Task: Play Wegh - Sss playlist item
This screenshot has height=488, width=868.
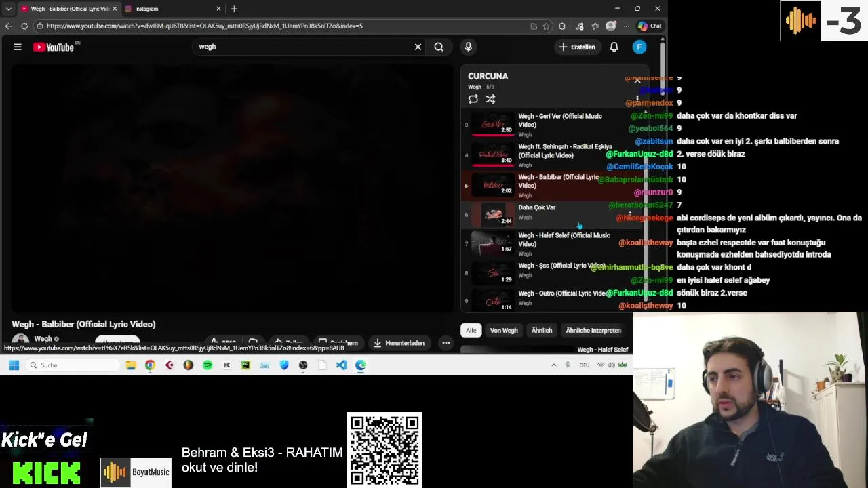Action: [x=553, y=272]
